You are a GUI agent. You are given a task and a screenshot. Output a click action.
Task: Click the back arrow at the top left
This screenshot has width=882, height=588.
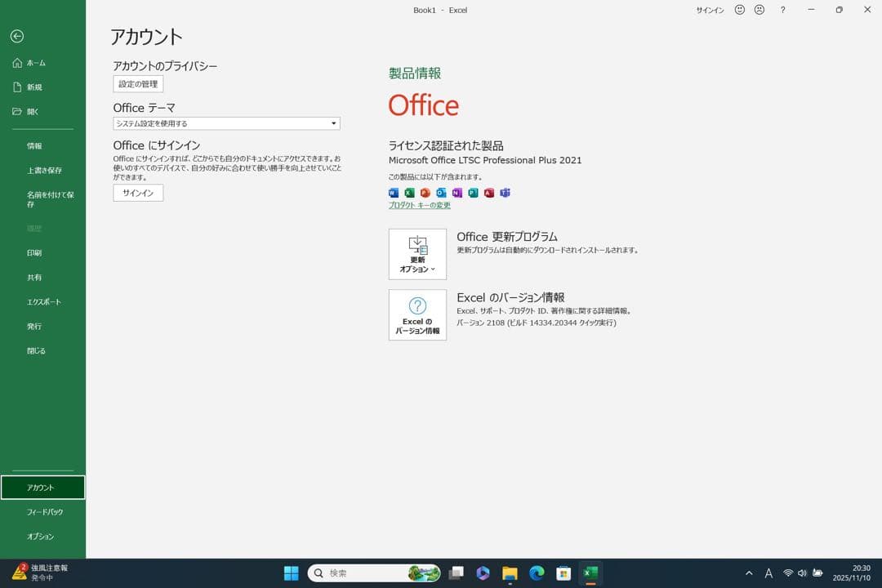tap(16, 37)
